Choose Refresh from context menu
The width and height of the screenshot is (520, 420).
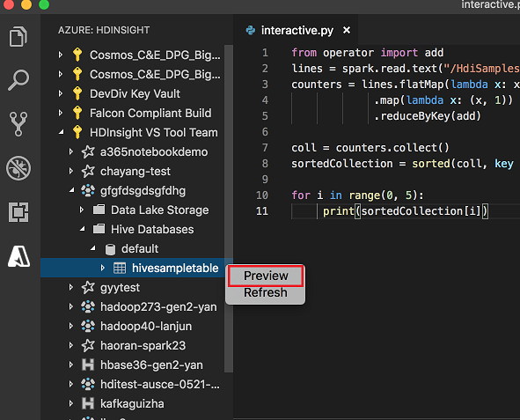point(266,293)
